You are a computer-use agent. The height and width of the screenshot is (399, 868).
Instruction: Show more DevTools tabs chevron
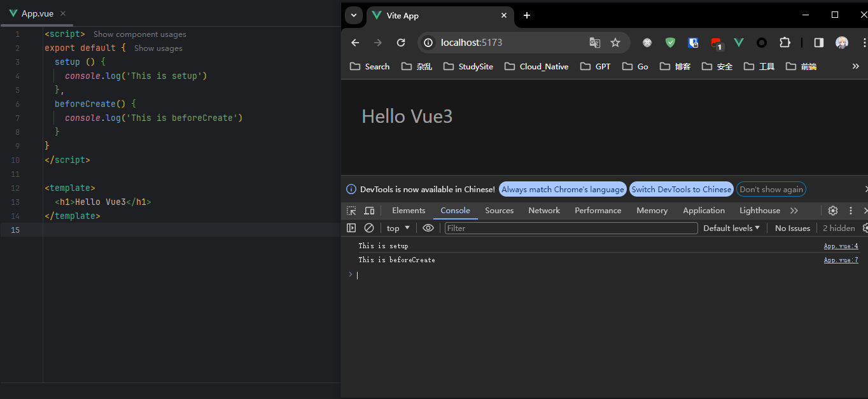coord(794,211)
